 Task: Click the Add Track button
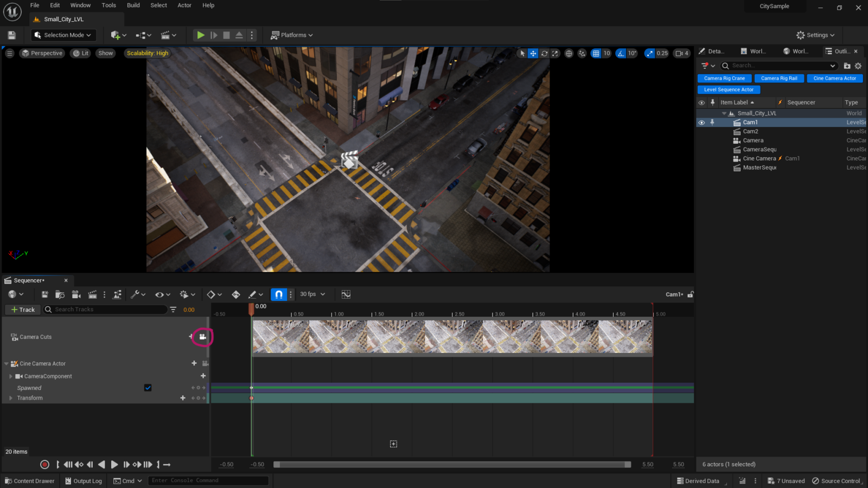pyautogui.click(x=22, y=309)
